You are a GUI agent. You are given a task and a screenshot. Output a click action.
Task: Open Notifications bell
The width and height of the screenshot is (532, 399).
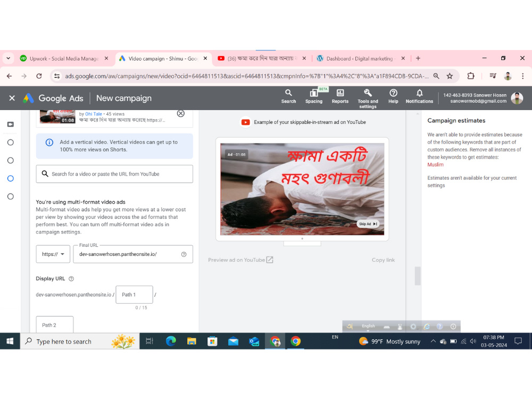pos(419,96)
